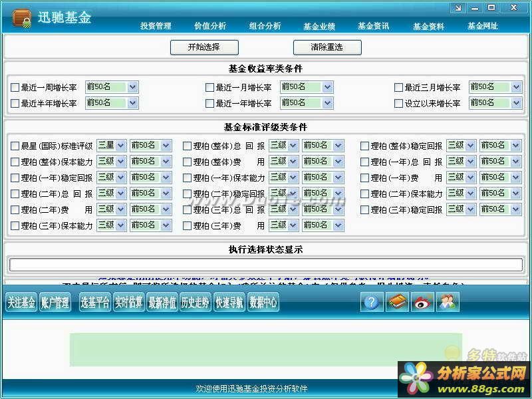Open 数据中心 toolbar button
Screen dimensions: 532x399
click(263, 302)
